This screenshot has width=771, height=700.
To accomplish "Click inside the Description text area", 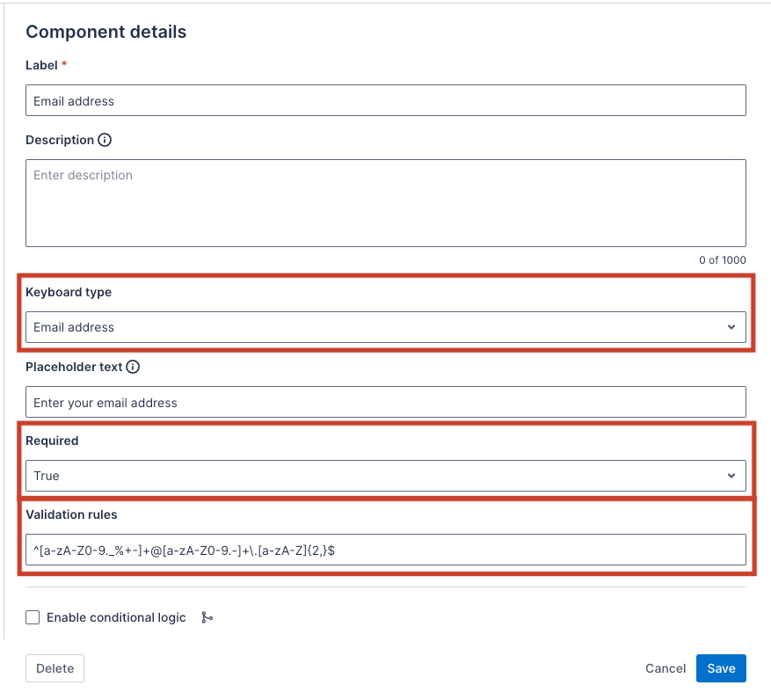I will click(x=385, y=203).
